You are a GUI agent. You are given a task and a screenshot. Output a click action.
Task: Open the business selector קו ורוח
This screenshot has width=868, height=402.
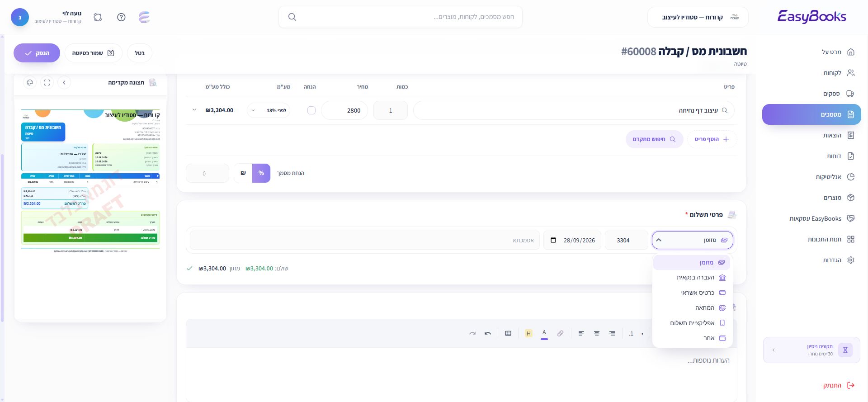tap(698, 17)
